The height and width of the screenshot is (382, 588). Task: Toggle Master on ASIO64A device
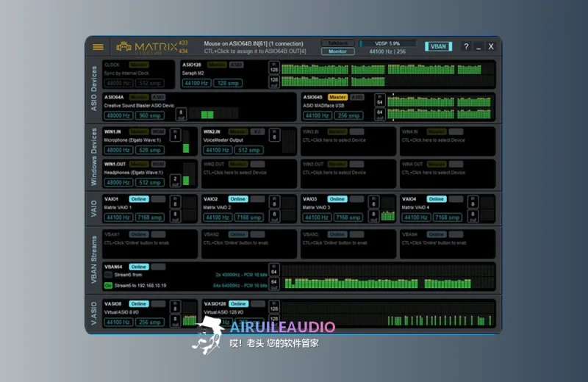click(139, 97)
